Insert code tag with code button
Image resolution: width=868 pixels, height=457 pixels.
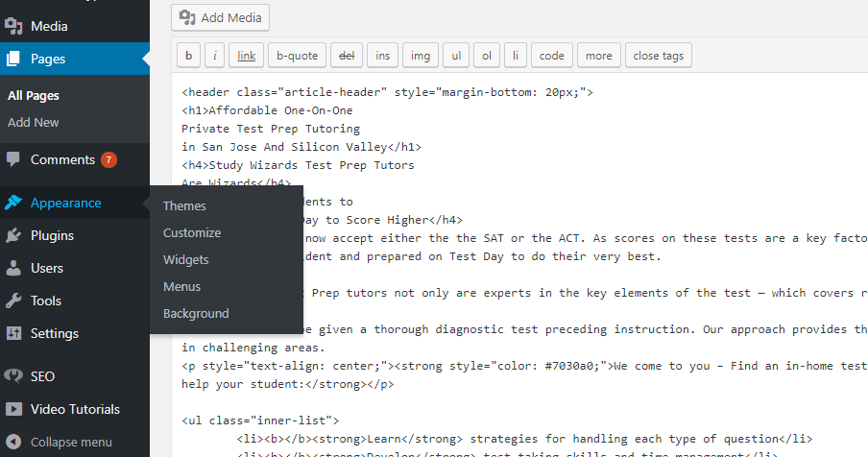click(552, 56)
